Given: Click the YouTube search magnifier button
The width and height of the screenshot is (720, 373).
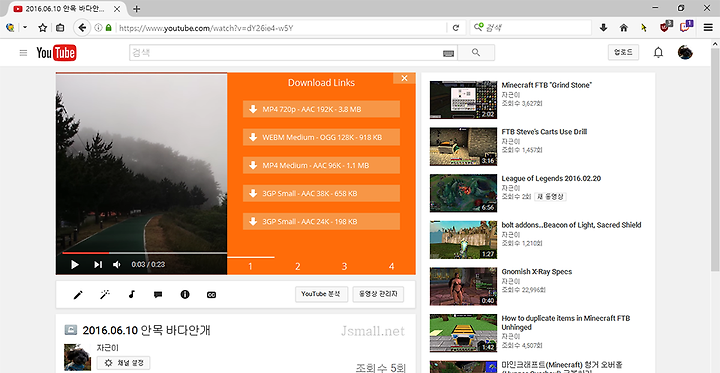Looking at the screenshot, I should coord(476,53).
